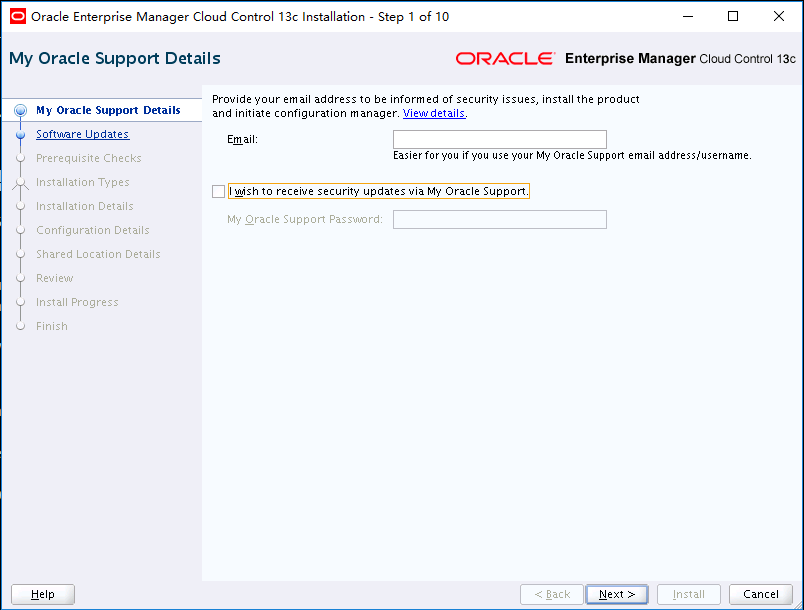Viewport: 804px width, 610px height.
Task: Click Prerequisite Checks in step list
Action: click(x=89, y=158)
